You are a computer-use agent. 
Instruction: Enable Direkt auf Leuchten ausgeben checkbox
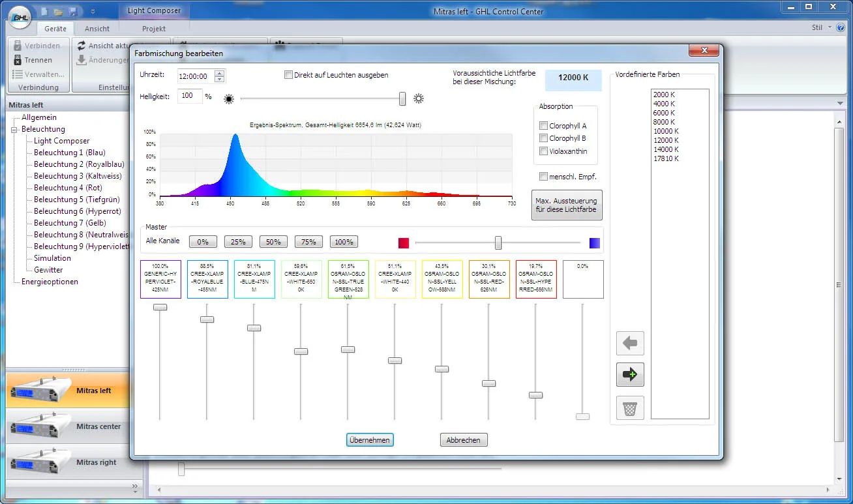pos(288,75)
